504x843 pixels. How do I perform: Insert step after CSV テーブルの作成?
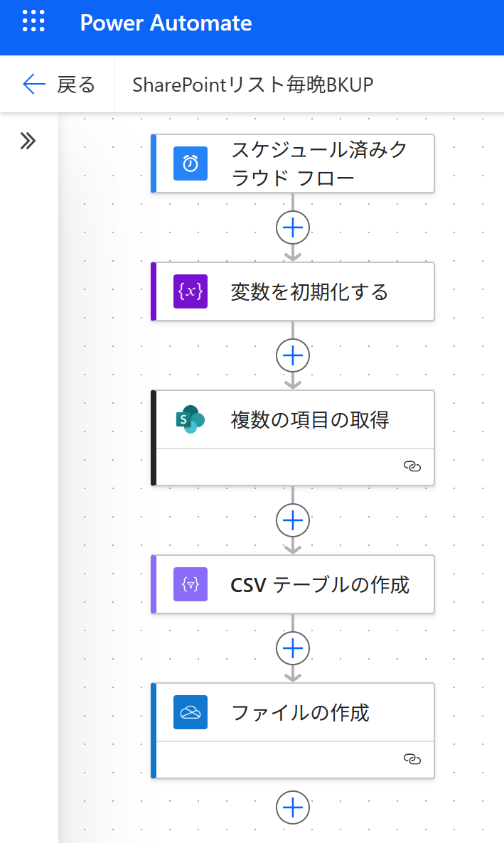pos(293,648)
